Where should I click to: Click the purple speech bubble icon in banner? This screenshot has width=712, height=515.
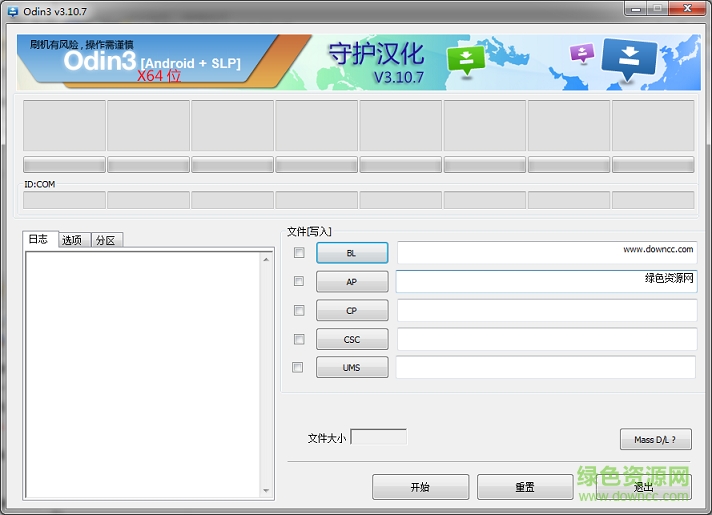(x=581, y=53)
